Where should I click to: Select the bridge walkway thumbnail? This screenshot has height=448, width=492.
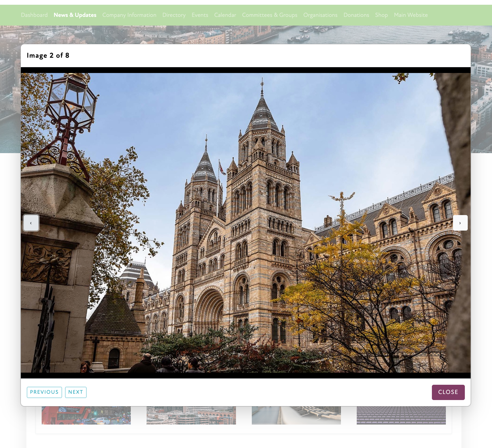coord(296,415)
